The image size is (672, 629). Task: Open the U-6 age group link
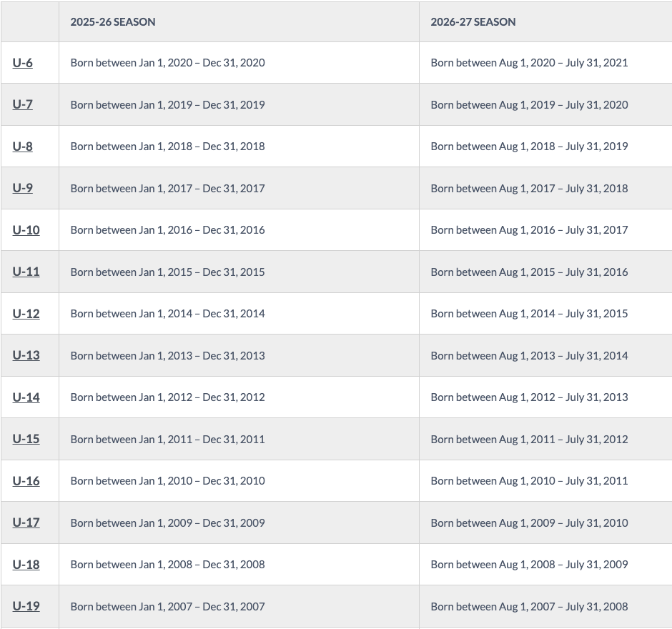coord(22,63)
